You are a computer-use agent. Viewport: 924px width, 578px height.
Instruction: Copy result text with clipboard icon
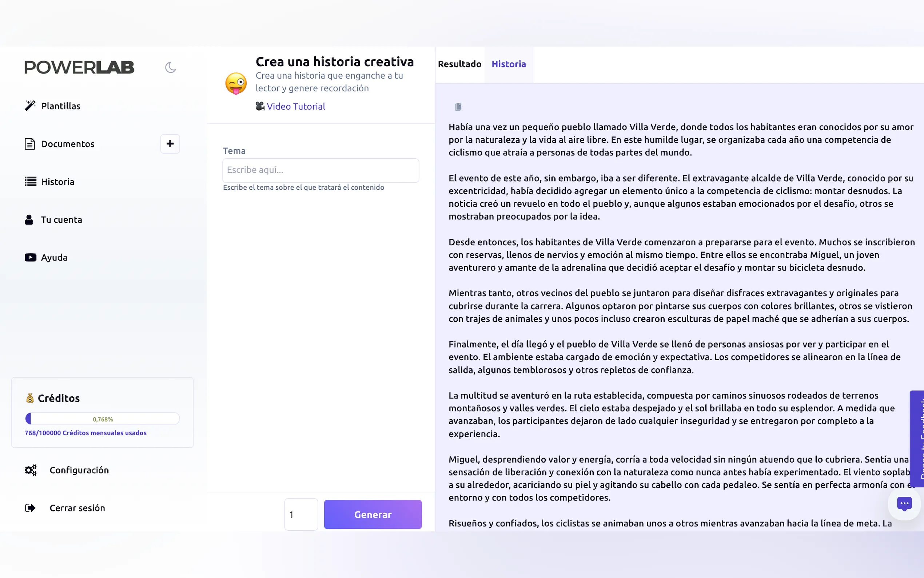[458, 107]
